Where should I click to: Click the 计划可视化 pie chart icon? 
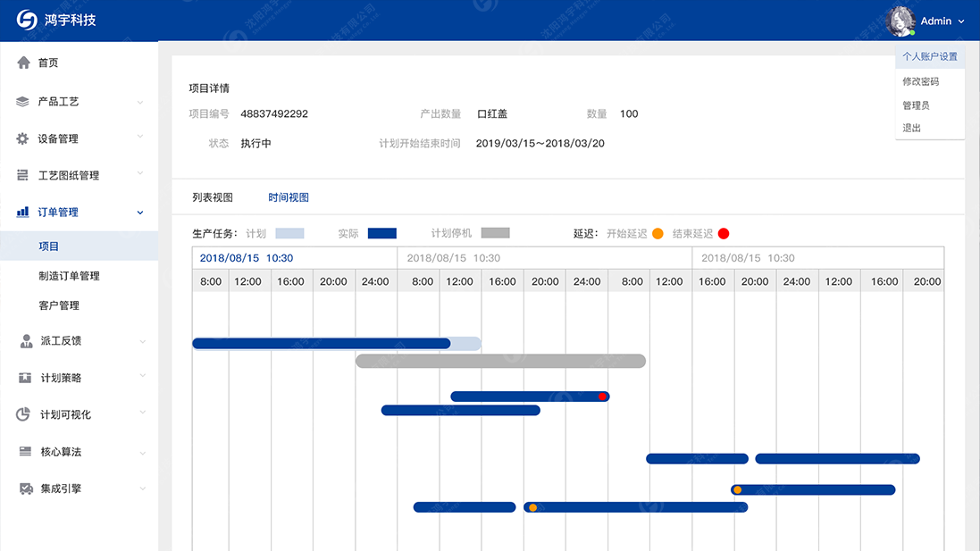click(x=24, y=415)
